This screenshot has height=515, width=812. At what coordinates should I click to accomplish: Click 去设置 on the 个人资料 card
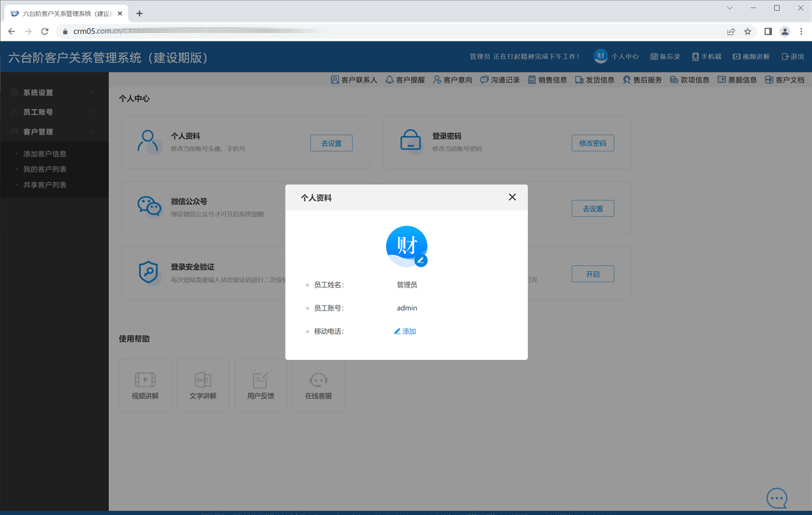[332, 143]
